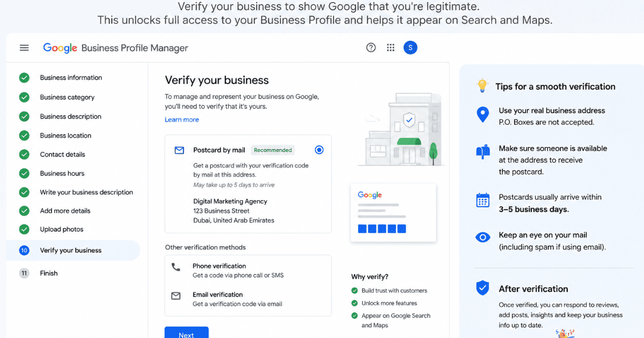Image resolution: width=644 pixels, height=338 pixels.
Task: Go to the Finish step
Action: (x=48, y=273)
